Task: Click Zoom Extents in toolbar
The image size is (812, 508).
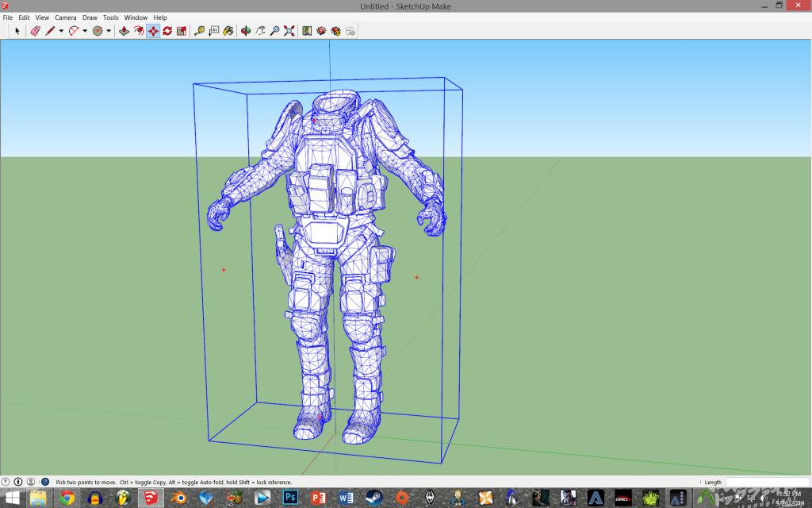Action: point(289,31)
